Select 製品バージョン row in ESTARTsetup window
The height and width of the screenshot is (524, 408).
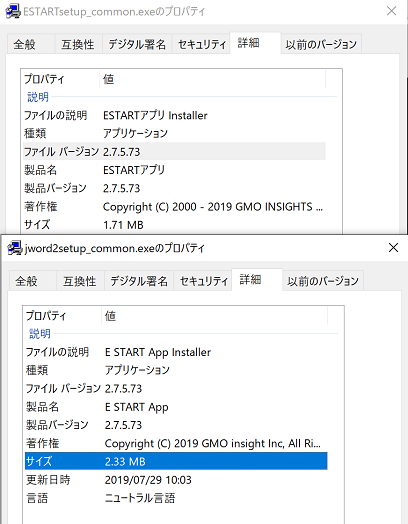pyautogui.click(x=174, y=188)
